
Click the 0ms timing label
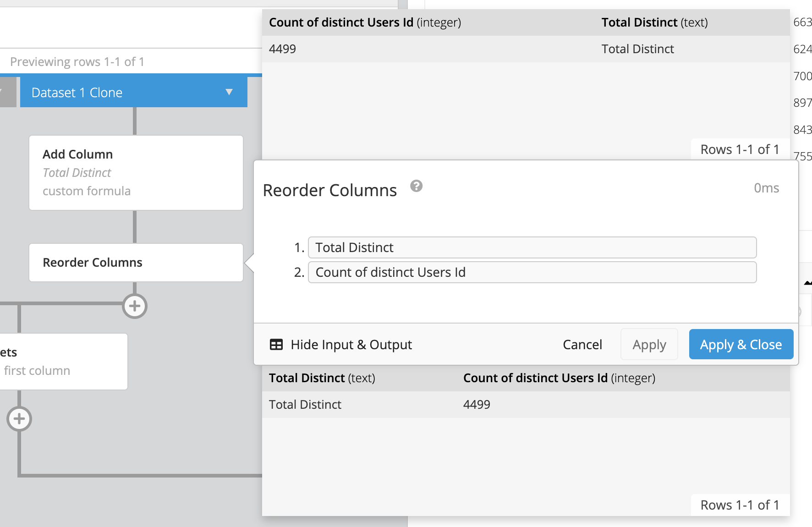pos(766,188)
